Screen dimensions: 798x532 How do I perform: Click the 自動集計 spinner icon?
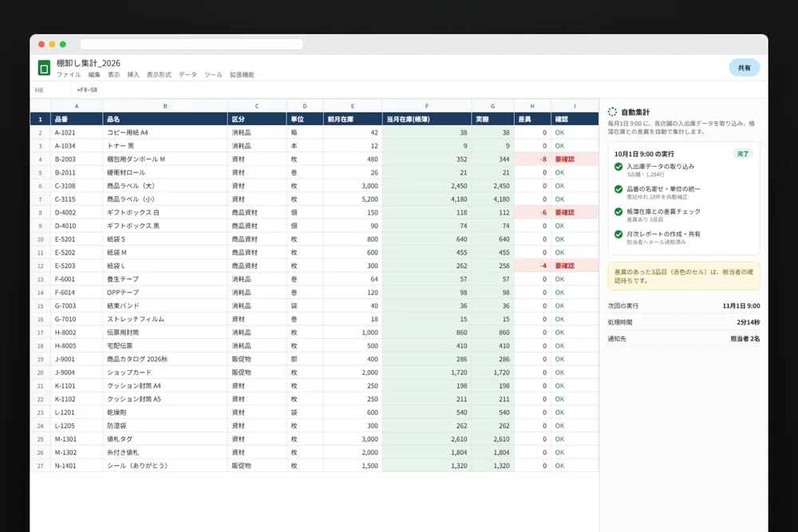click(x=612, y=112)
